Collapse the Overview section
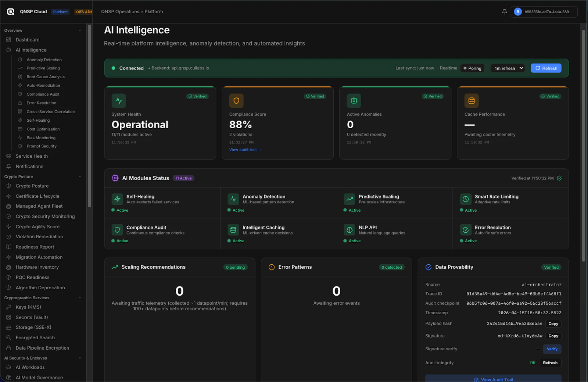588x382 pixels. pos(80,30)
